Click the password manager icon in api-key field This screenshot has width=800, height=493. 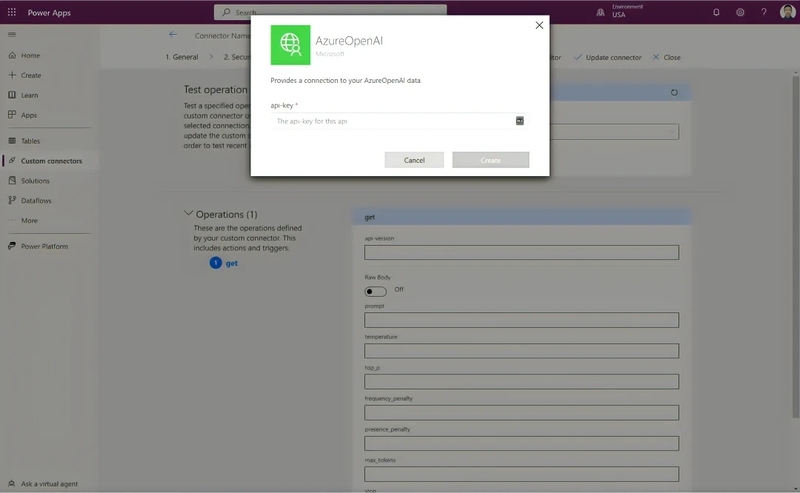(519, 121)
